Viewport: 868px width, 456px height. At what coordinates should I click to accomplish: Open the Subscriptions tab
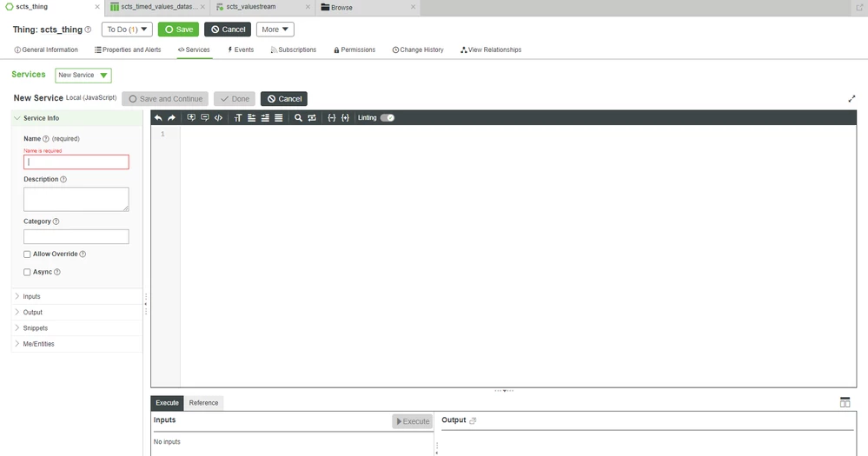tap(294, 50)
